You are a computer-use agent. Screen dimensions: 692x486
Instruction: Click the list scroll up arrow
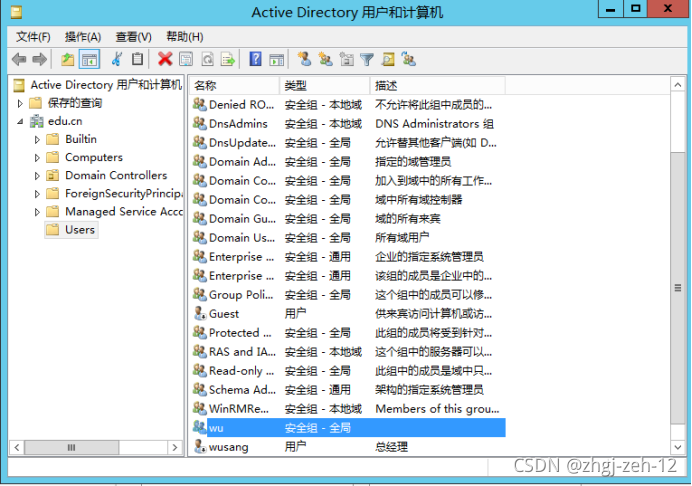pos(678,84)
